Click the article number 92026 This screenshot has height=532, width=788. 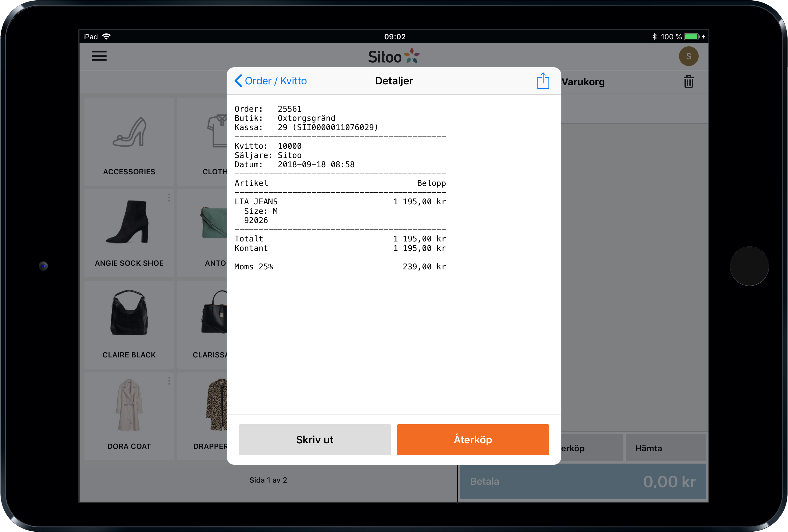point(256,220)
